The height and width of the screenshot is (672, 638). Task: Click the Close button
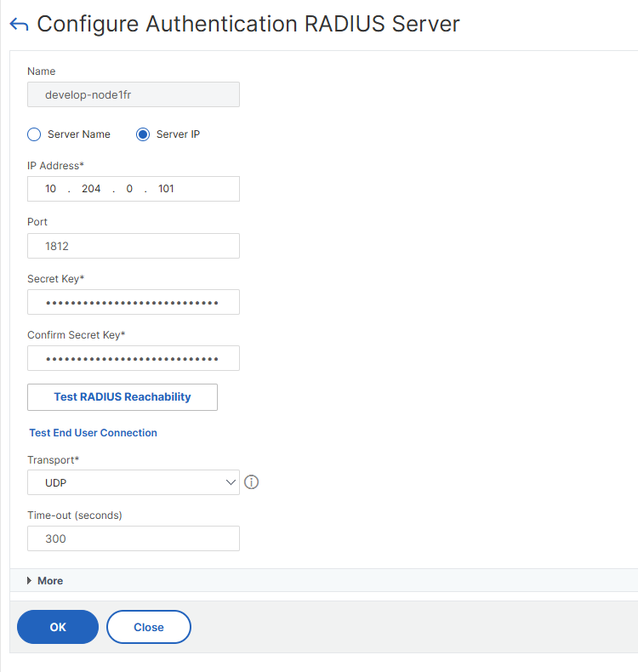(x=149, y=627)
